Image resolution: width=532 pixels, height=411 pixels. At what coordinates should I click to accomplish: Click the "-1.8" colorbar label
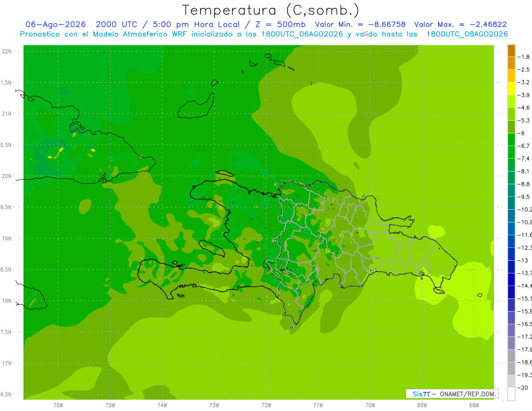(524, 57)
